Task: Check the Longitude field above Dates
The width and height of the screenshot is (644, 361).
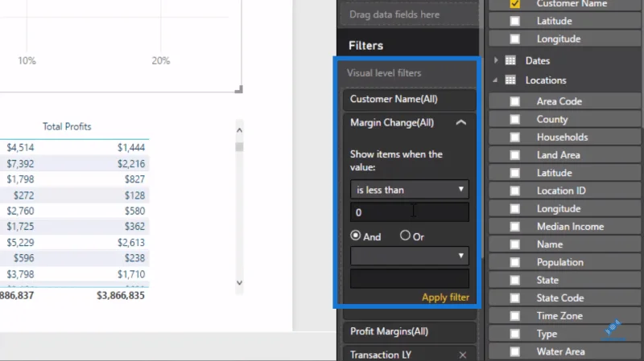Action: (514, 39)
